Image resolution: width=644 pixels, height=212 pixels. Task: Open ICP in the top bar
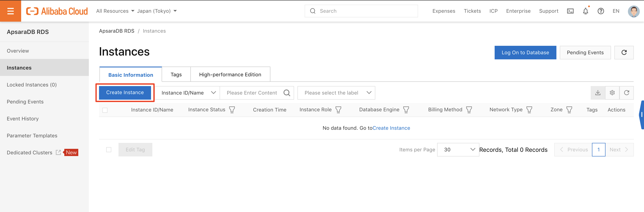click(x=493, y=11)
